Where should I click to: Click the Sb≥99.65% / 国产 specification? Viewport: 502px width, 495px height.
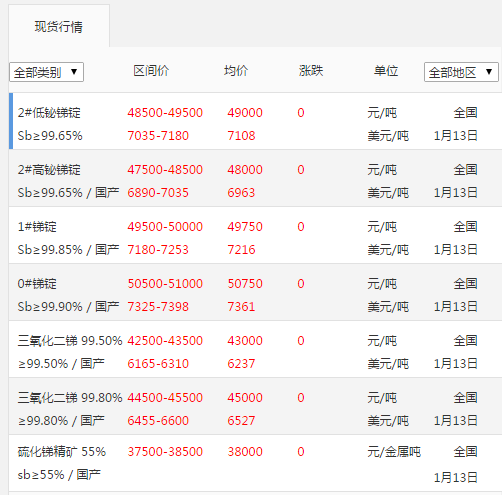coord(68,193)
